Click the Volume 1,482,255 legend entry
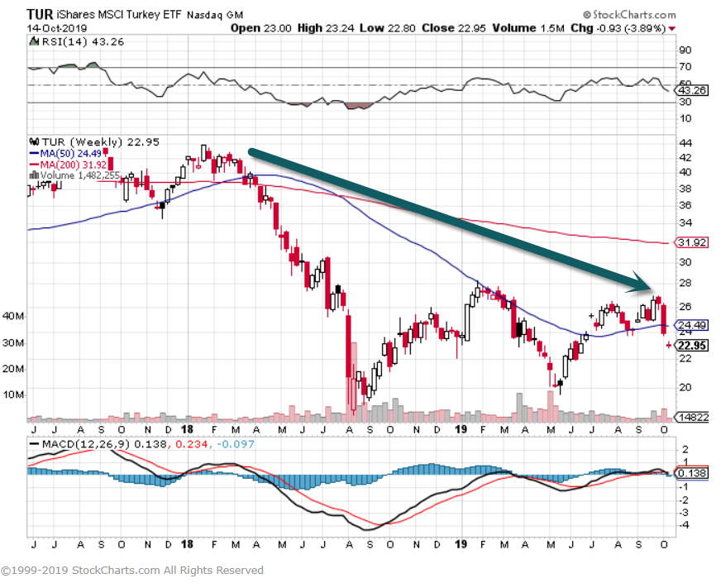This screenshot has width=721, height=588. [74, 175]
